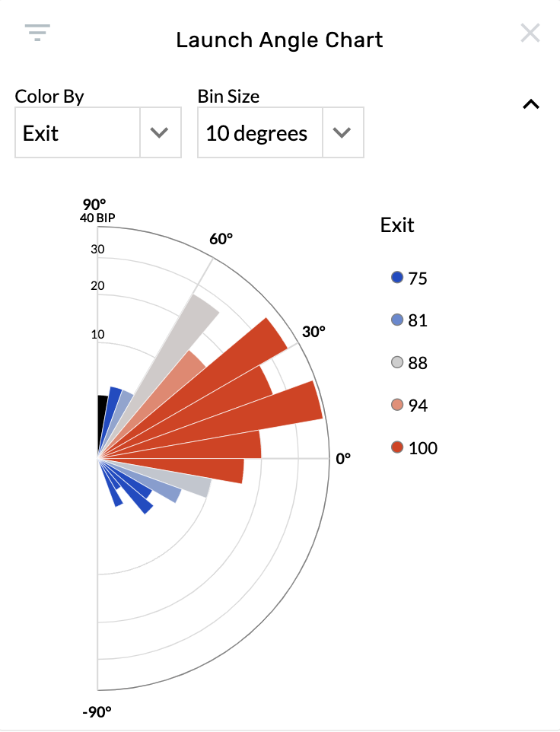Toggle the Exit 88 legend entry
The height and width of the screenshot is (732, 560).
pos(411,362)
